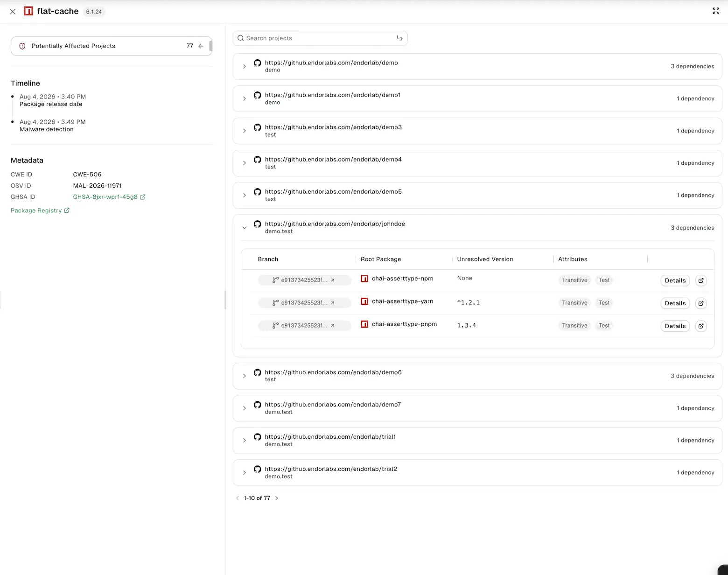Click the 6.1.24 version badge
Image resolution: width=728 pixels, height=575 pixels.
click(94, 12)
